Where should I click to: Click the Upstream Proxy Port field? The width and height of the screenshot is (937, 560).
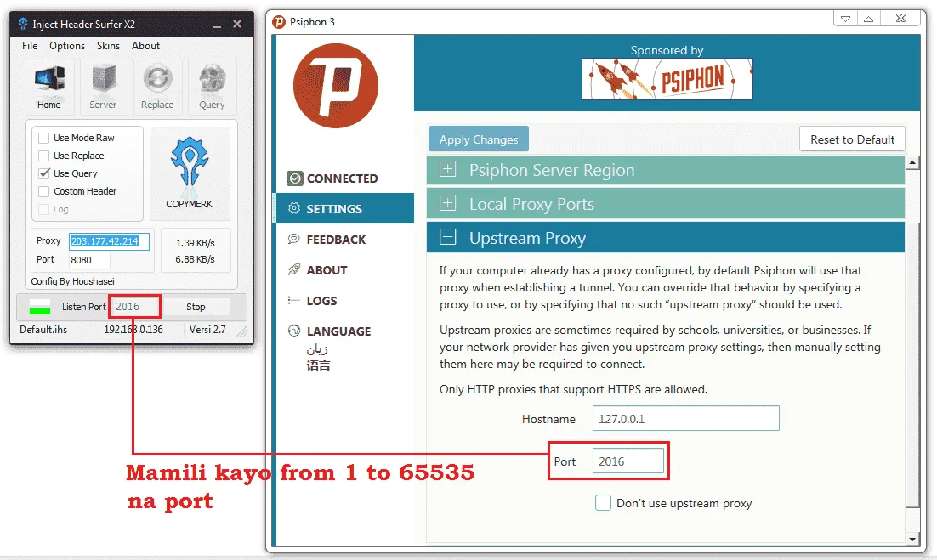click(x=628, y=461)
